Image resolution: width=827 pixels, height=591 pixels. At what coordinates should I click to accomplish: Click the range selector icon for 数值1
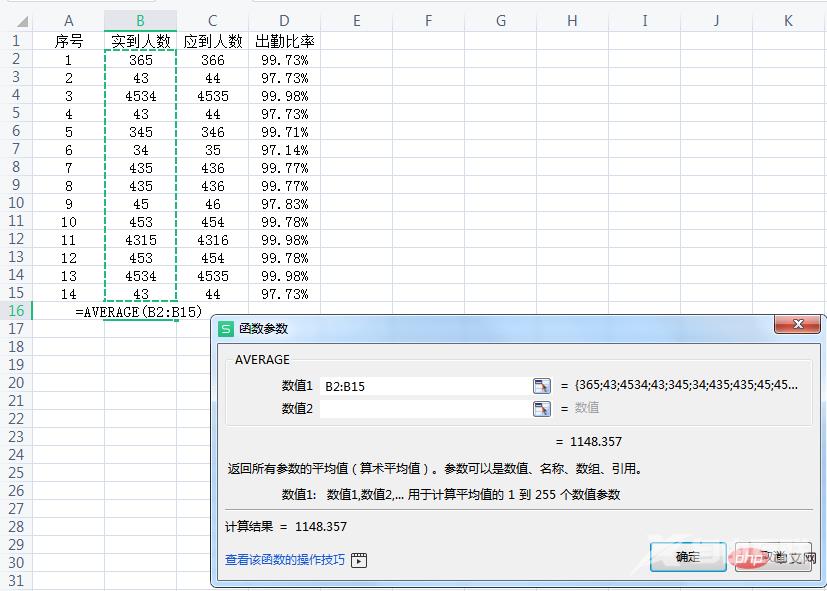[x=541, y=385]
